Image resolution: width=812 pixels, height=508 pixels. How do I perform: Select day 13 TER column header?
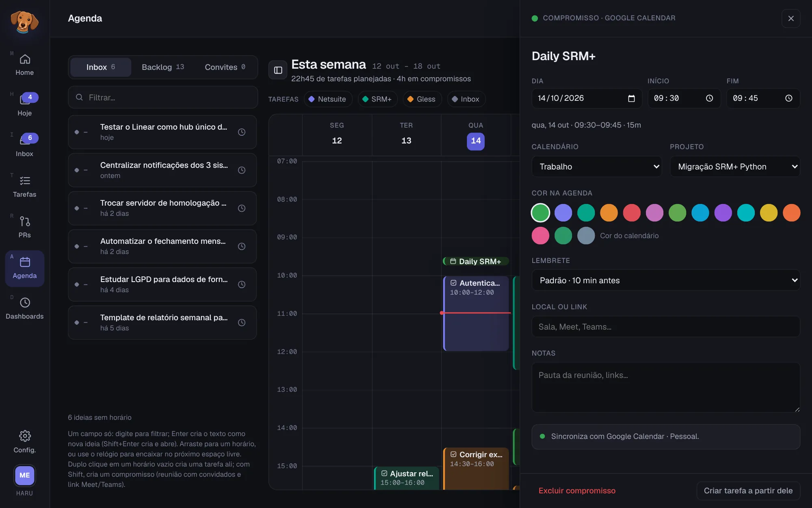pos(406,135)
